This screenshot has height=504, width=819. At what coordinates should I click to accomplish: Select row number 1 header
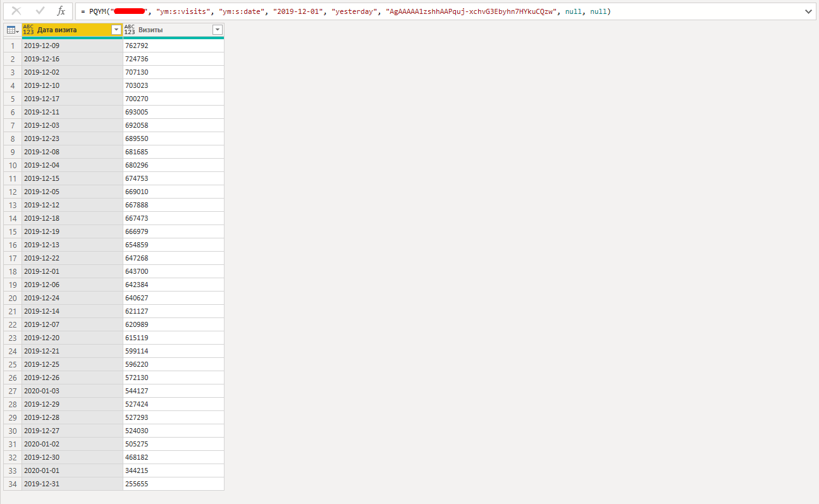click(x=13, y=46)
